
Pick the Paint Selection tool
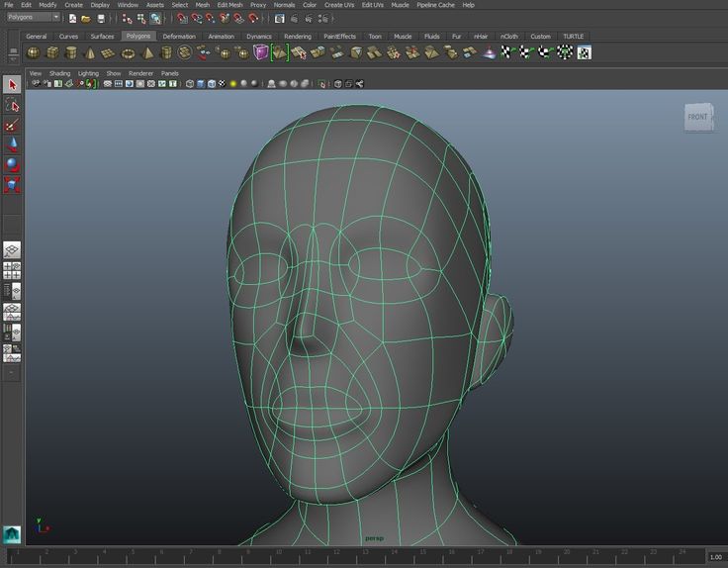tap(12, 126)
